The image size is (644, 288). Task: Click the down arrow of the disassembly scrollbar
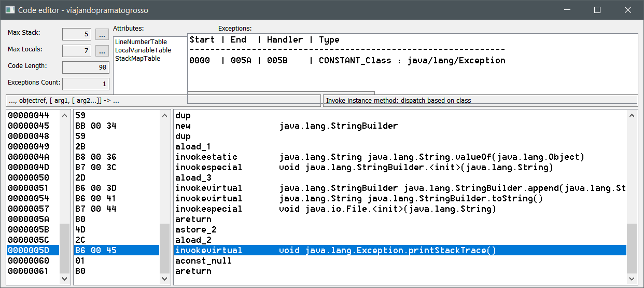click(x=632, y=279)
